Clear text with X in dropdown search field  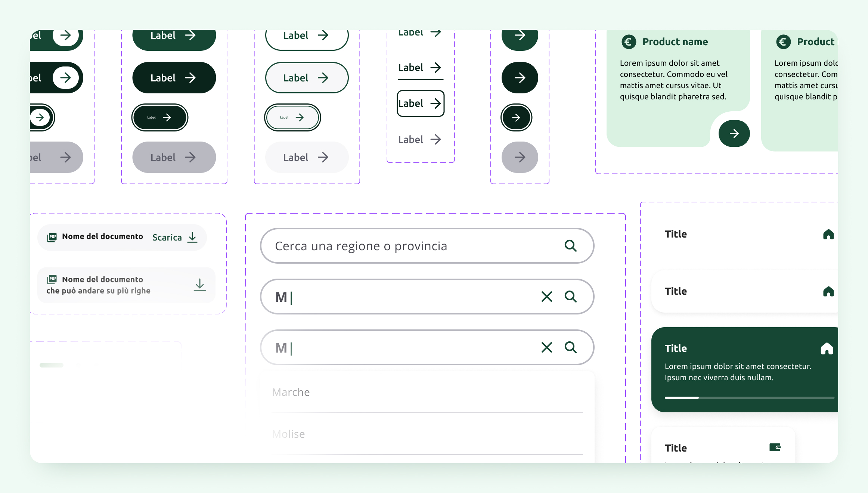(x=547, y=347)
